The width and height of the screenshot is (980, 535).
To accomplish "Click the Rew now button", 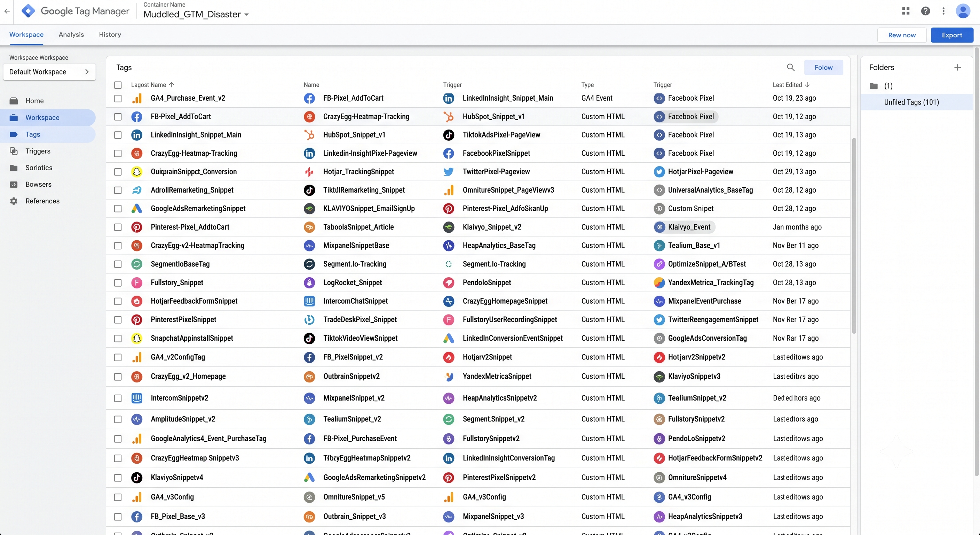I will (902, 35).
